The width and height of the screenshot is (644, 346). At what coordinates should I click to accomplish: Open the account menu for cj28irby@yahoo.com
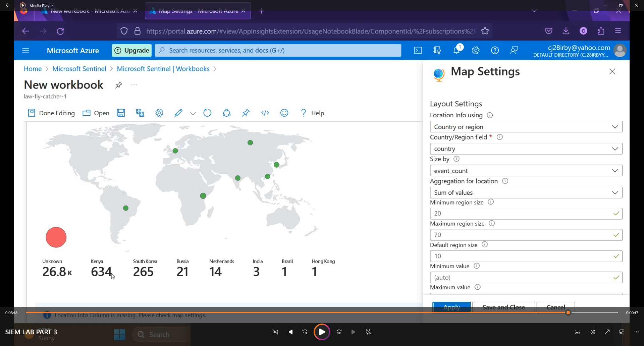point(580,51)
